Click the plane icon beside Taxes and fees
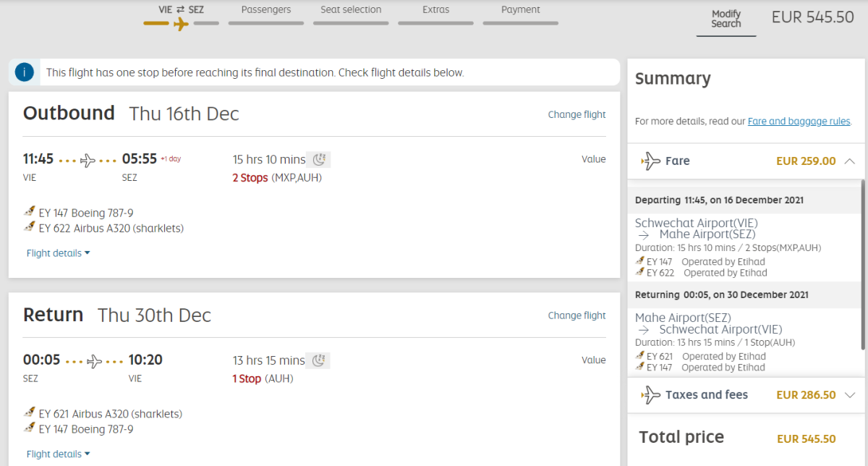The width and height of the screenshot is (868, 466). pyautogui.click(x=651, y=394)
